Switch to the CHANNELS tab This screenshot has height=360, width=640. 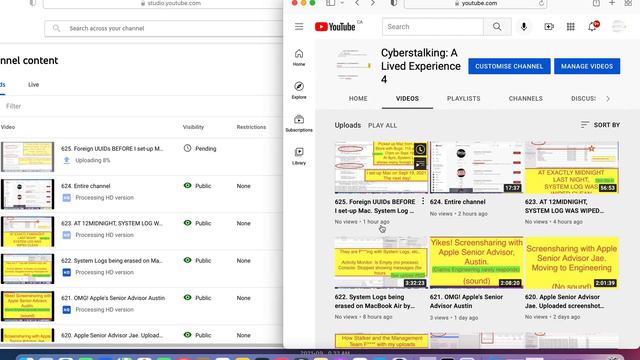pos(526,99)
